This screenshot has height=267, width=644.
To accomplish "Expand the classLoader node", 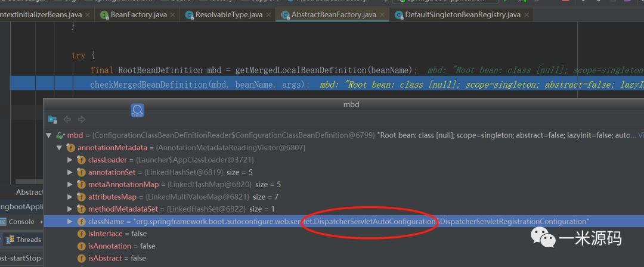I will 70,160.
